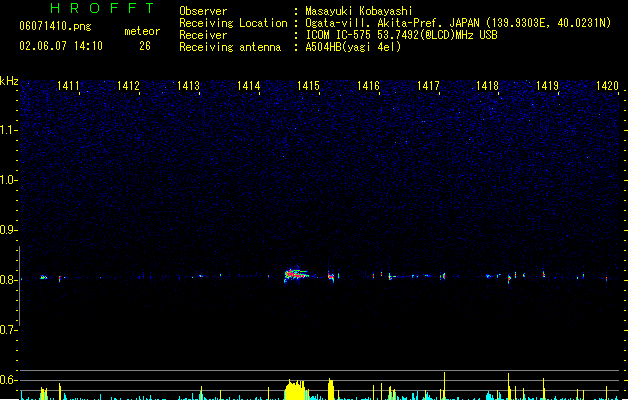629x400 pixels.
Task: Click frequency axis label 1.0
Action: (x=8, y=180)
